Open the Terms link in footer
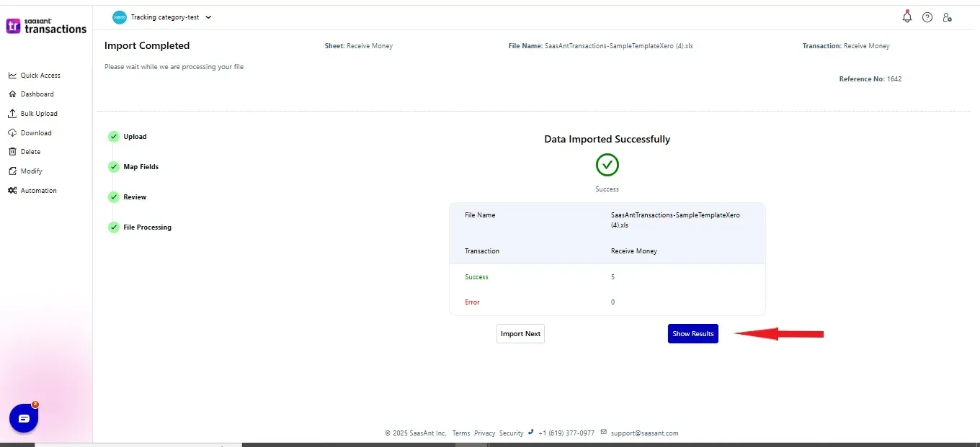 (461, 433)
